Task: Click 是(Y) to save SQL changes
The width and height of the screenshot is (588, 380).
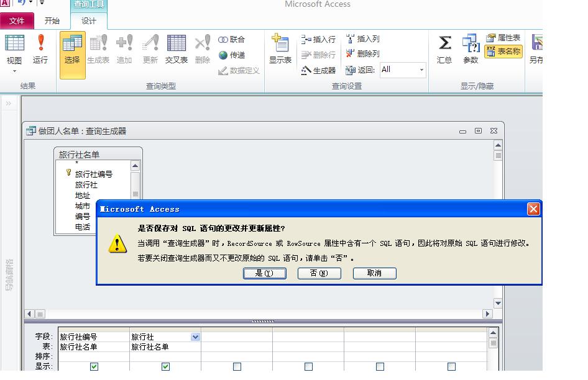Action: click(x=265, y=273)
